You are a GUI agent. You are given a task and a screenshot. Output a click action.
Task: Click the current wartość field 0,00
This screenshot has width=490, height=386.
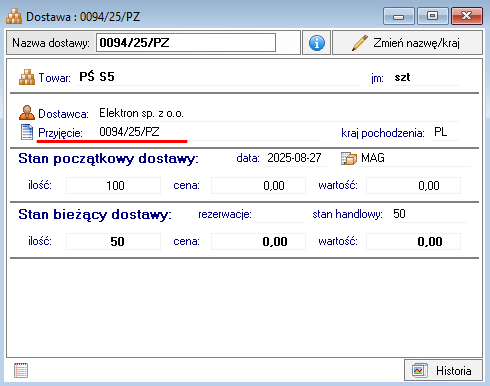point(413,241)
